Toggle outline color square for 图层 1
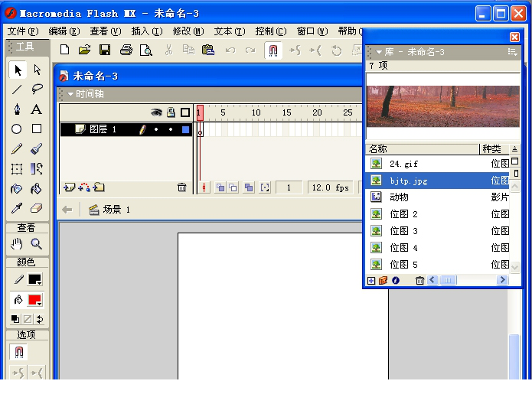This screenshot has width=532, height=394. tap(185, 129)
